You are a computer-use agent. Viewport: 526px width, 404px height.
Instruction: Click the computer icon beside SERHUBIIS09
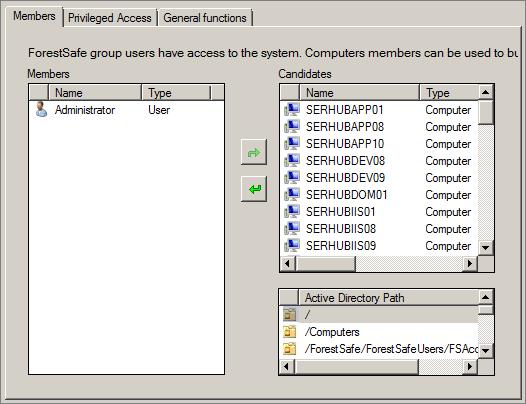pyautogui.click(x=292, y=246)
